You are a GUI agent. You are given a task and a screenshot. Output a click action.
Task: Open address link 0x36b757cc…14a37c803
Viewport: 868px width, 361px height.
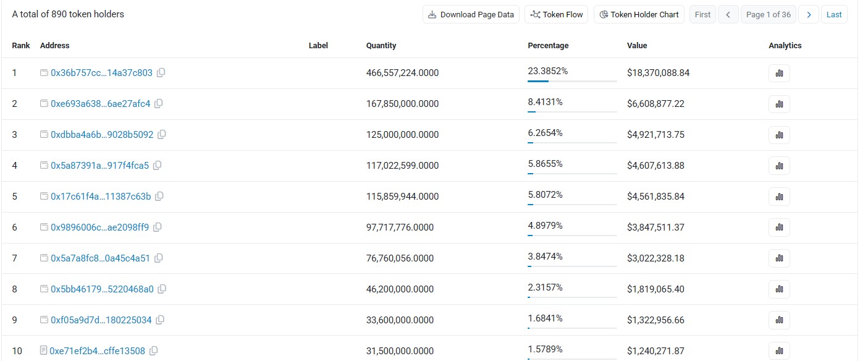tap(101, 73)
